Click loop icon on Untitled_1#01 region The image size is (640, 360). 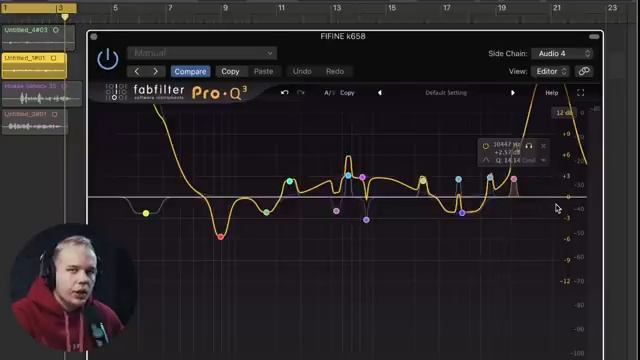(53, 58)
